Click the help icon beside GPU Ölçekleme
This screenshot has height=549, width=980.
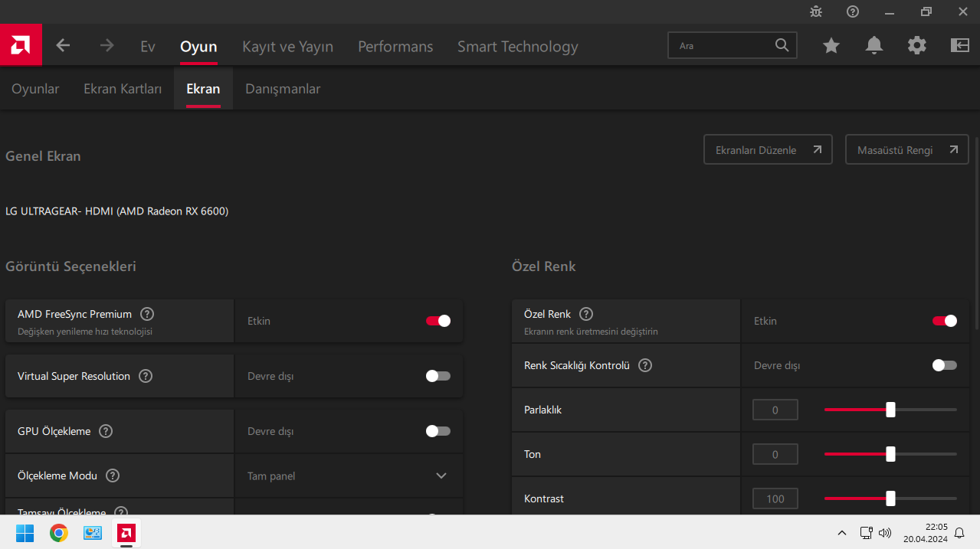tap(106, 431)
